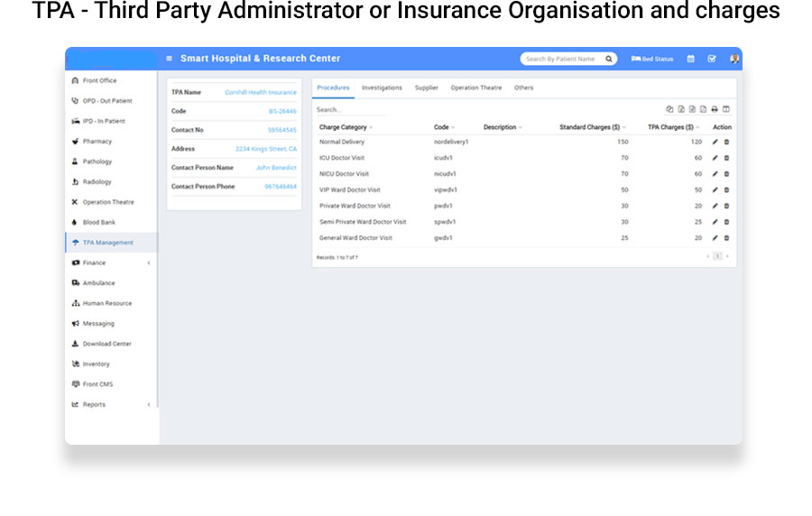
Task: Switch to the Investigations tab
Action: [382, 88]
